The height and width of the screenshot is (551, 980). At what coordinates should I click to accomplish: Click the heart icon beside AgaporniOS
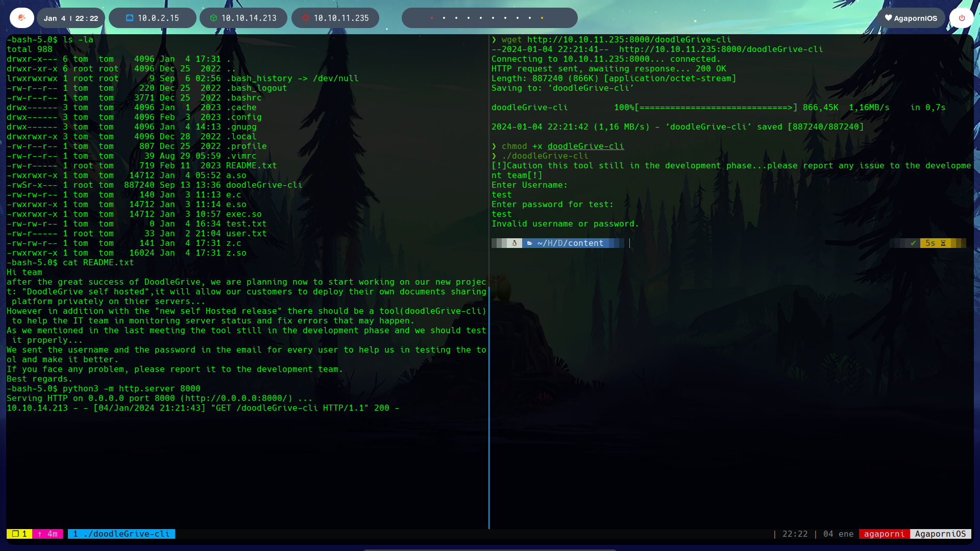888,18
